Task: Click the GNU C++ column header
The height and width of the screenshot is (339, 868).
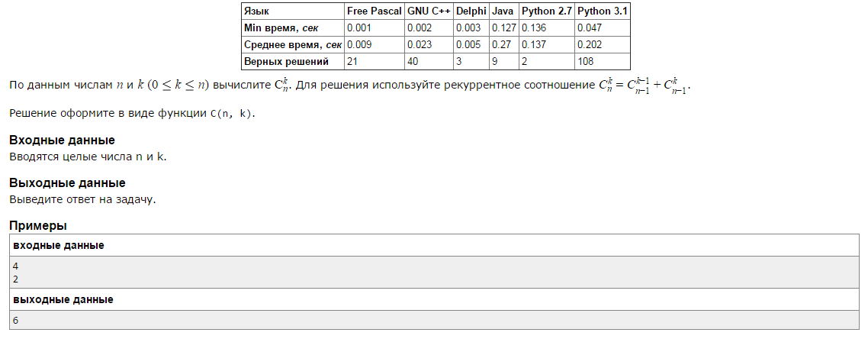Action: 429,11
